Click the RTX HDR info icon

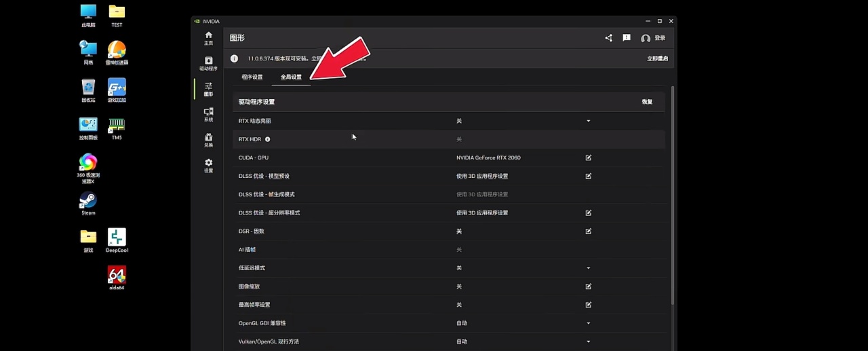(x=267, y=139)
